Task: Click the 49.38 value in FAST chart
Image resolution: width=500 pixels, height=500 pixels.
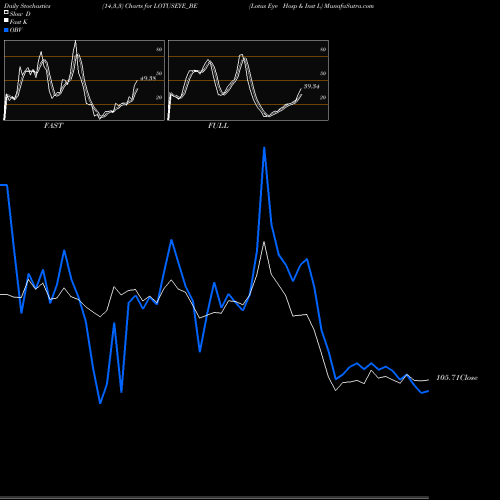Action: coord(148,78)
